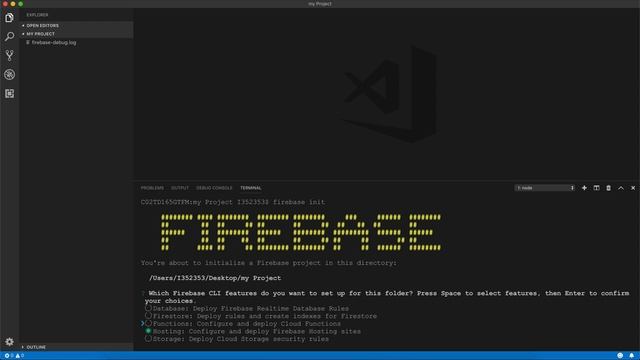Click the macOS green fullscreen button
640x360 pixels.
pos(21,4)
